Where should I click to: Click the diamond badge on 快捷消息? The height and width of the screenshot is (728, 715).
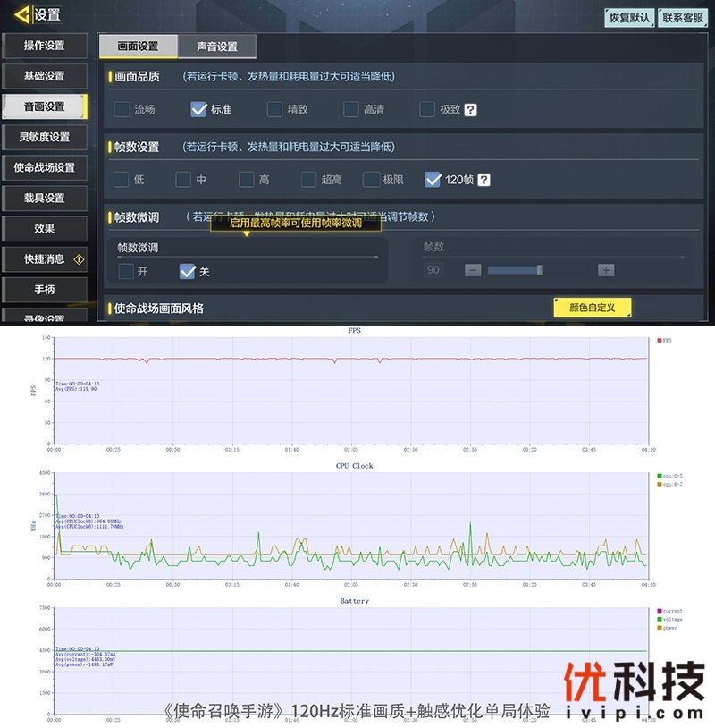click(79, 259)
